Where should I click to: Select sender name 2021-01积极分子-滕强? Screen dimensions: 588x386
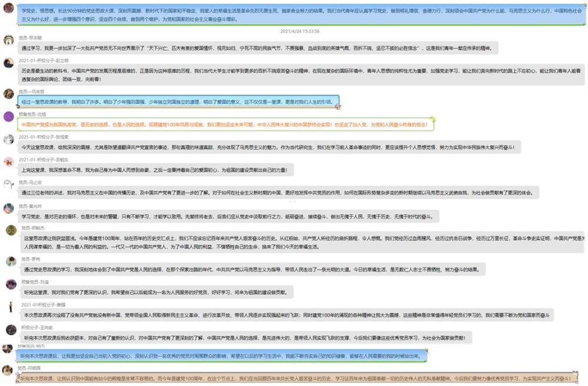44,304
